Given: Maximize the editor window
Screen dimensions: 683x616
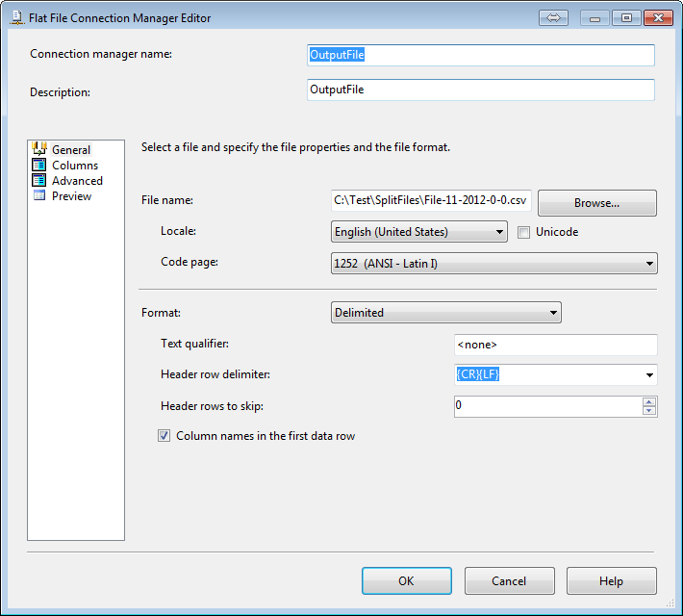Looking at the screenshot, I should [626, 18].
